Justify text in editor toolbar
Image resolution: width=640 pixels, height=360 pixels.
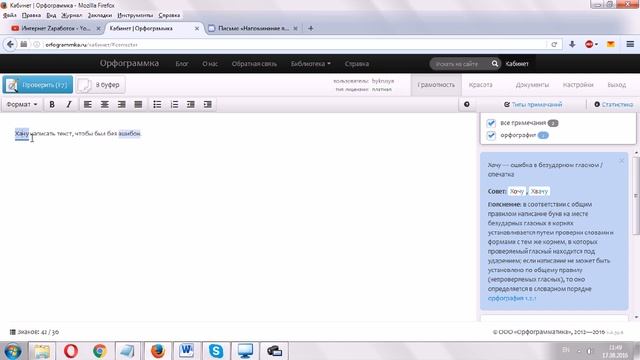click(x=138, y=104)
